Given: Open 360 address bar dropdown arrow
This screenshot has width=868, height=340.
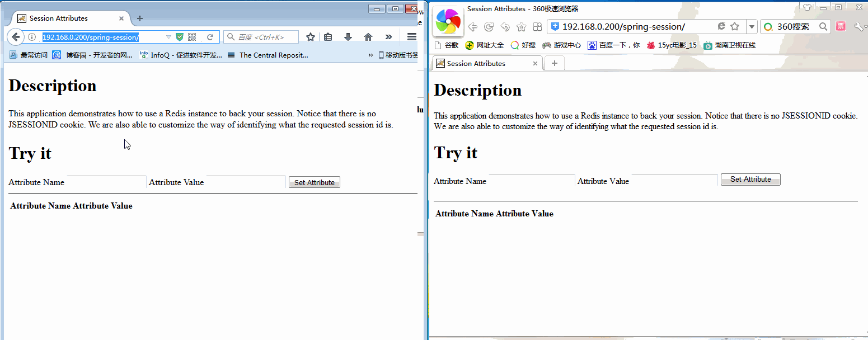Looking at the screenshot, I should pyautogui.click(x=752, y=27).
